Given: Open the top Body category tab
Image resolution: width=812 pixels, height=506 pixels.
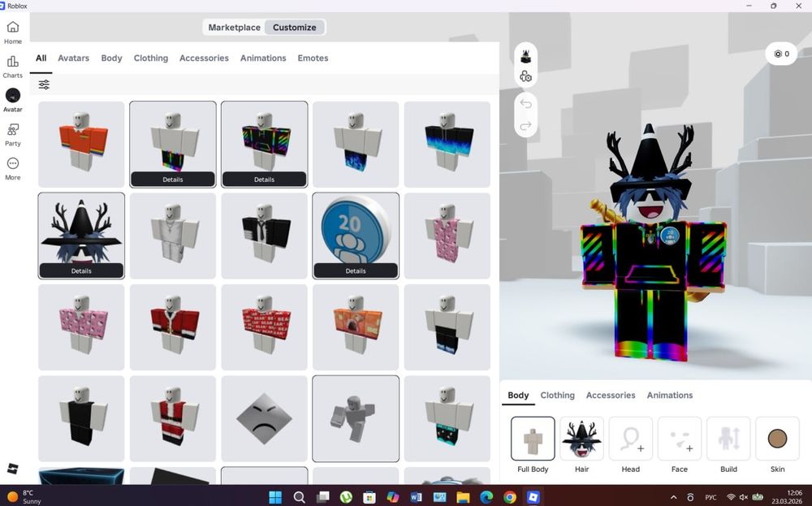Looking at the screenshot, I should (x=111, y=58).
